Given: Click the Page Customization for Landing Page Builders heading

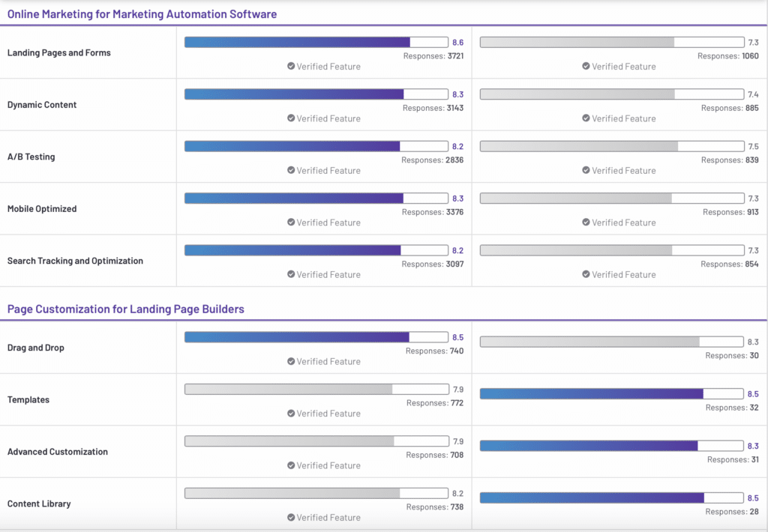Looking at the screenshot, I should point(126,309).
